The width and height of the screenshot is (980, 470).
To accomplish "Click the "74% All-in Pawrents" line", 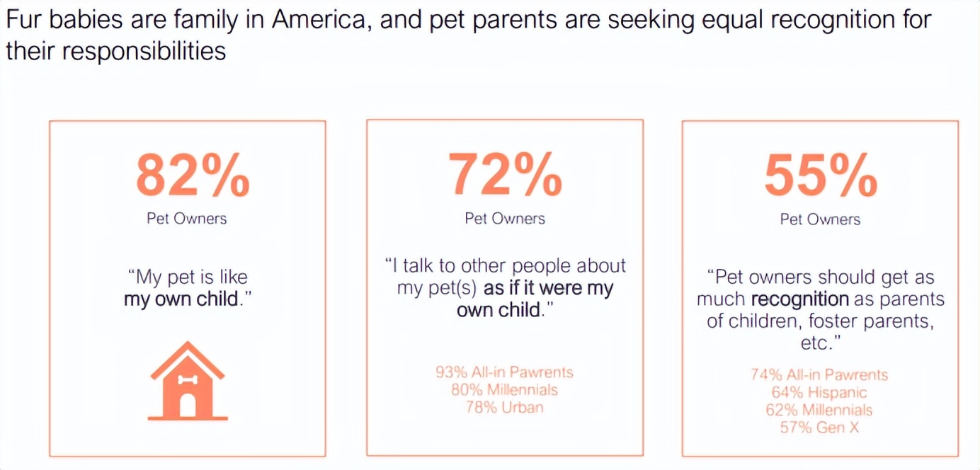I will pyautogui.click(x=819, y=374).
